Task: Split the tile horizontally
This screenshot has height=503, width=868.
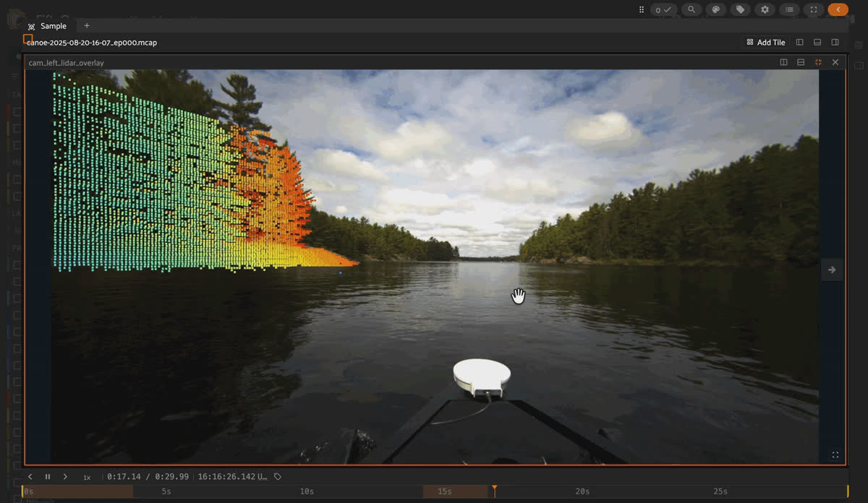Action: tap(801, 62)
